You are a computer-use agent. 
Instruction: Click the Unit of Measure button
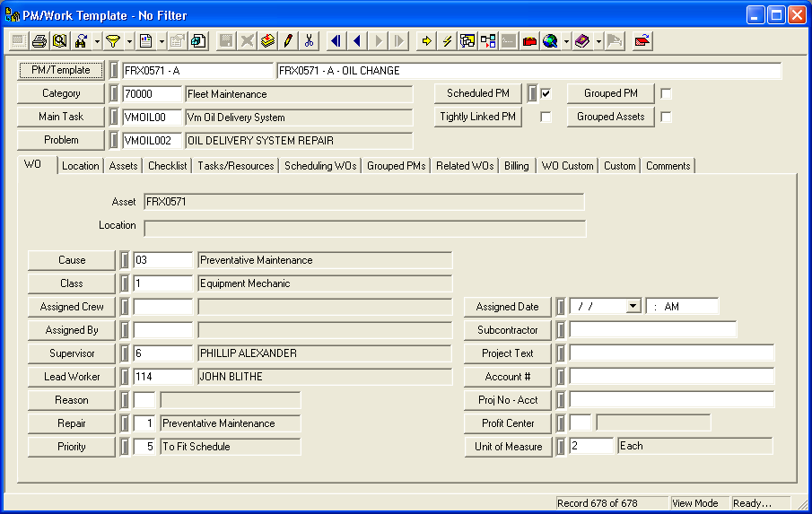coord(508,447)
